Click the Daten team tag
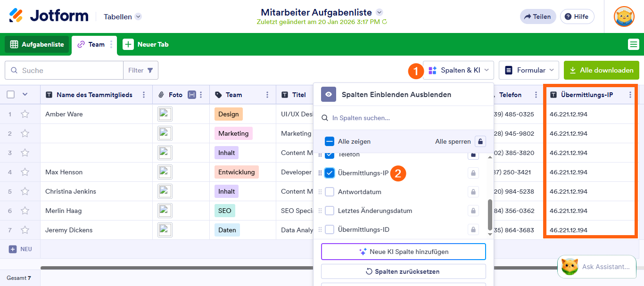The width and height of the screenshot is (644, 286). 227,230
